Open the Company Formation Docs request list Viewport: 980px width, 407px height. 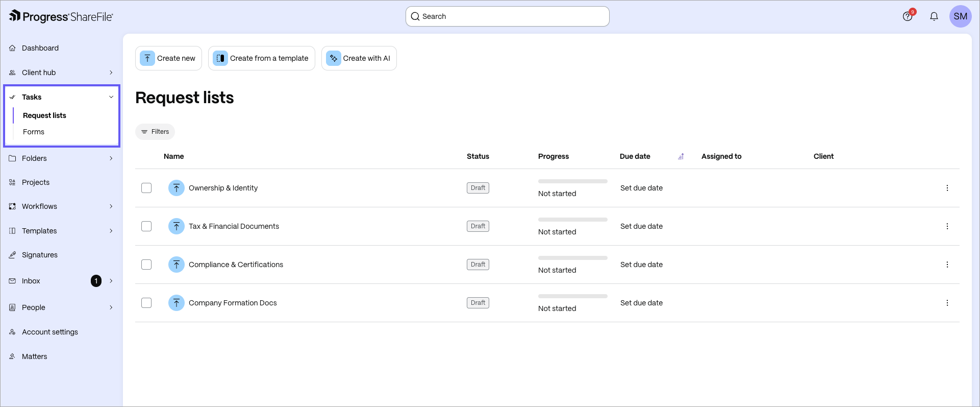tap(233, 303)
